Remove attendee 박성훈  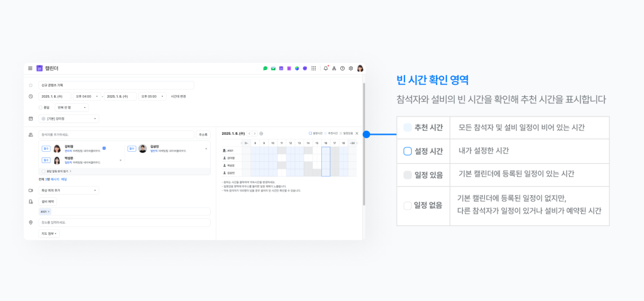tap(120, 160)
